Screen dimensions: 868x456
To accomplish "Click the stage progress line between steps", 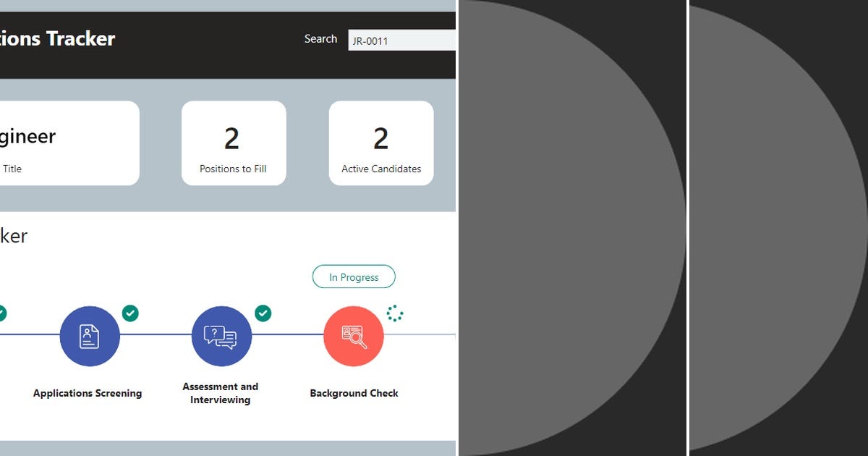I will 156,336.
